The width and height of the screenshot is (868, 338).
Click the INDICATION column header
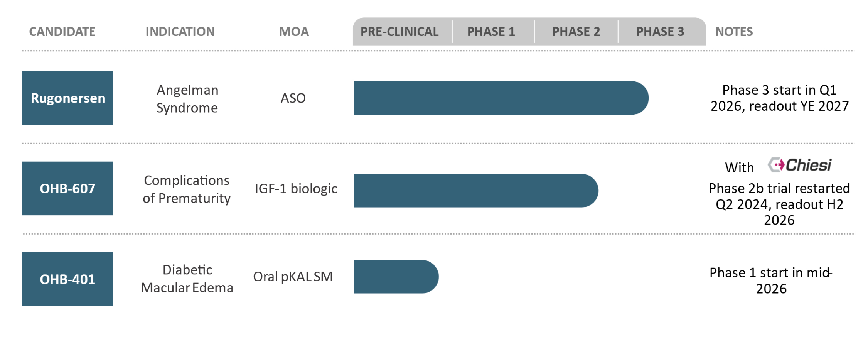click(x=180, y=32)
